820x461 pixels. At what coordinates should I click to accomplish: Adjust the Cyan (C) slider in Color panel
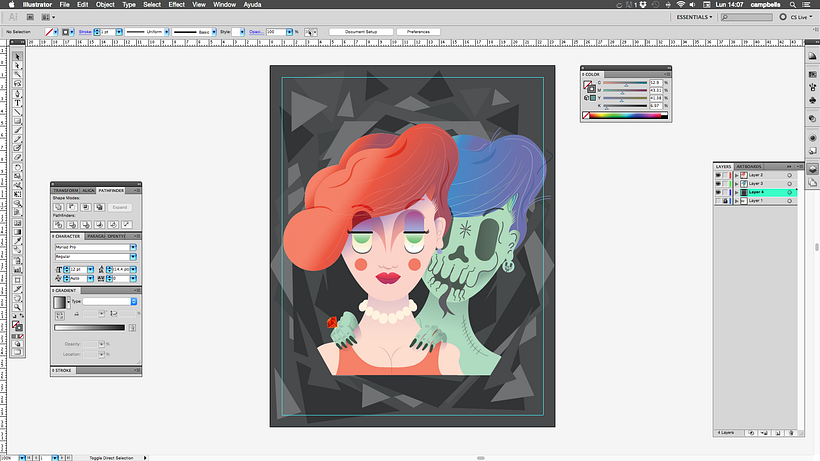[x=625, y=83]
